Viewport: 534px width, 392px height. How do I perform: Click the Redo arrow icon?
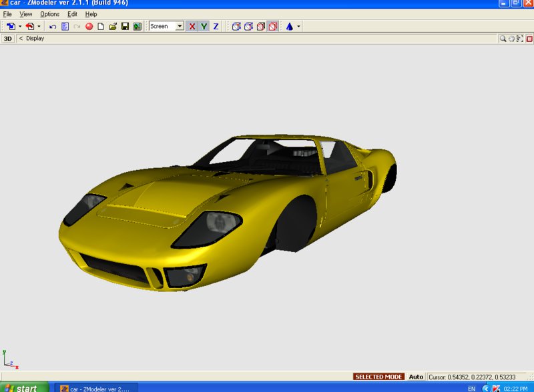tap(77, 27)
